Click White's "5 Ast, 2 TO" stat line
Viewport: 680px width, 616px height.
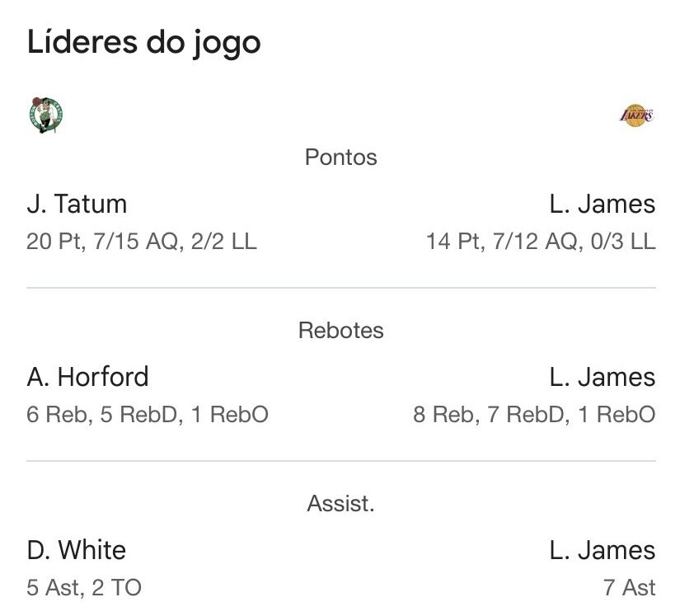pos(84,587)
